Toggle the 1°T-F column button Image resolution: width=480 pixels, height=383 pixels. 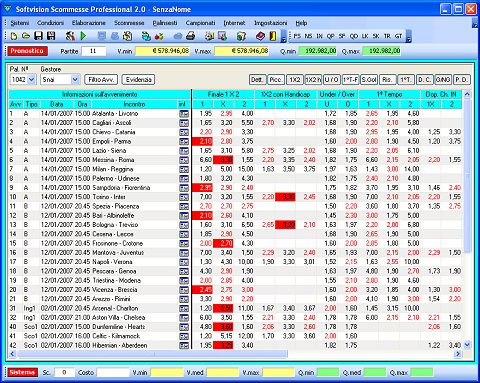[x=350, y=80]
